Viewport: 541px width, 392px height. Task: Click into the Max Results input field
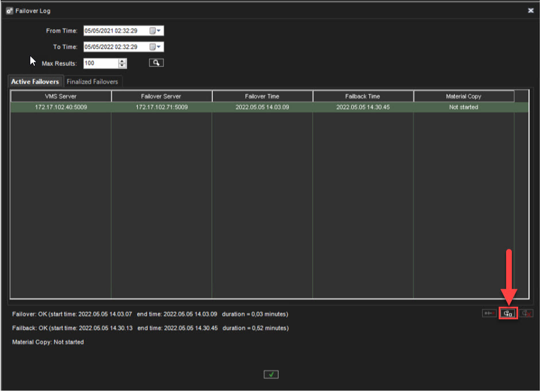pyautogui.click(x=100, y=63)
